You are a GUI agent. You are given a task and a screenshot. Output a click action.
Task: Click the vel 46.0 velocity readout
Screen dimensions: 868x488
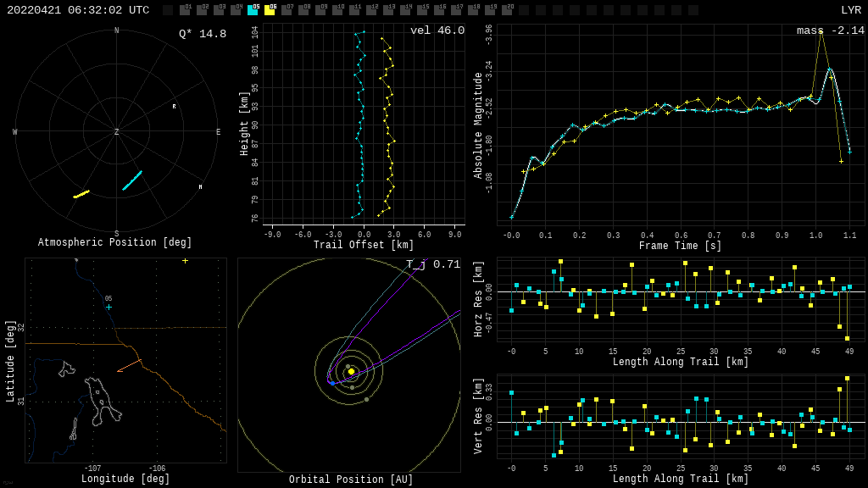coord(437,30)
